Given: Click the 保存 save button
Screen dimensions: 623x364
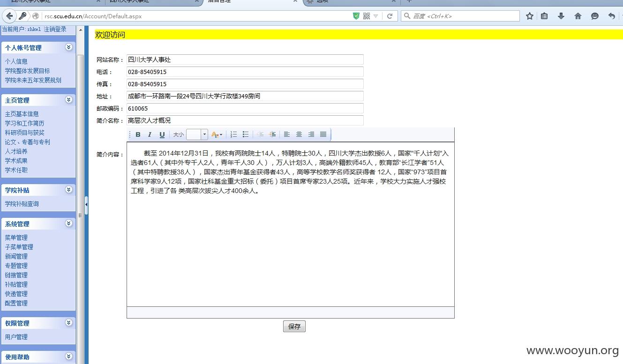Looking at the screenshot, I should click(294, 327).
